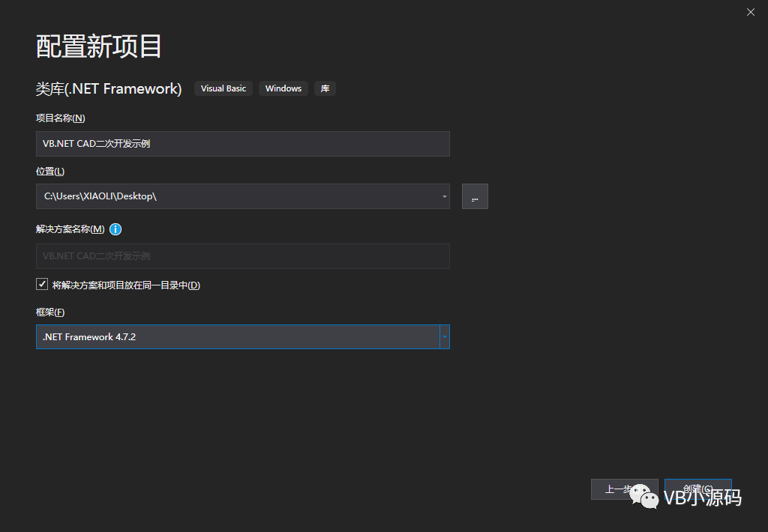Click the 库 tag
The image size is (768, 532).
325,88
